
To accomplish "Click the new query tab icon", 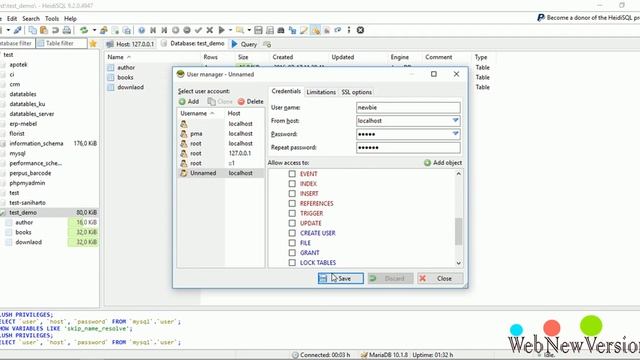I will point(267,44).
